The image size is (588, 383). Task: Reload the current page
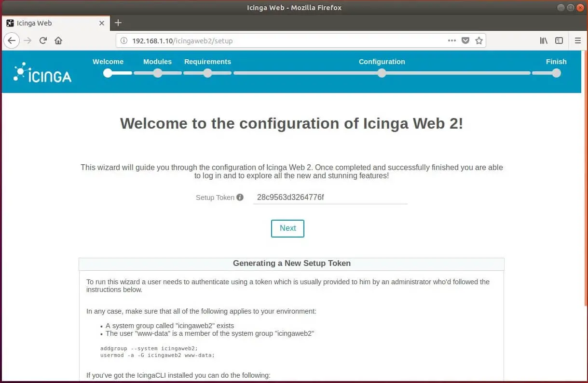(x=43, y=41)
